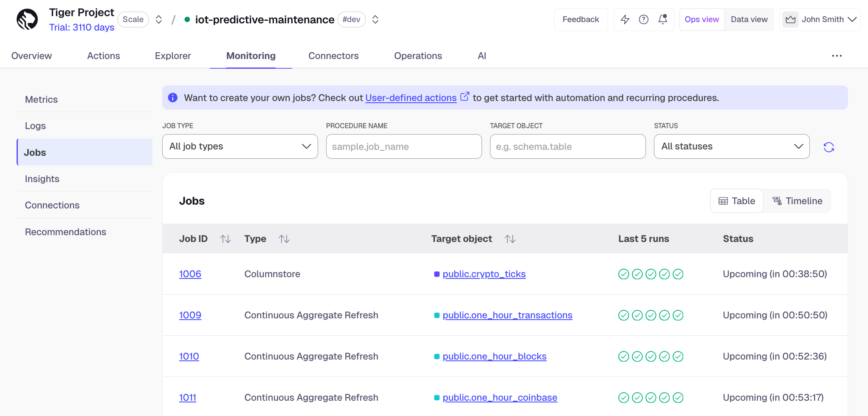Sort jobs by Job ID arrows
The width and height of the screenshot is (868, 416).
click(225, 239)
